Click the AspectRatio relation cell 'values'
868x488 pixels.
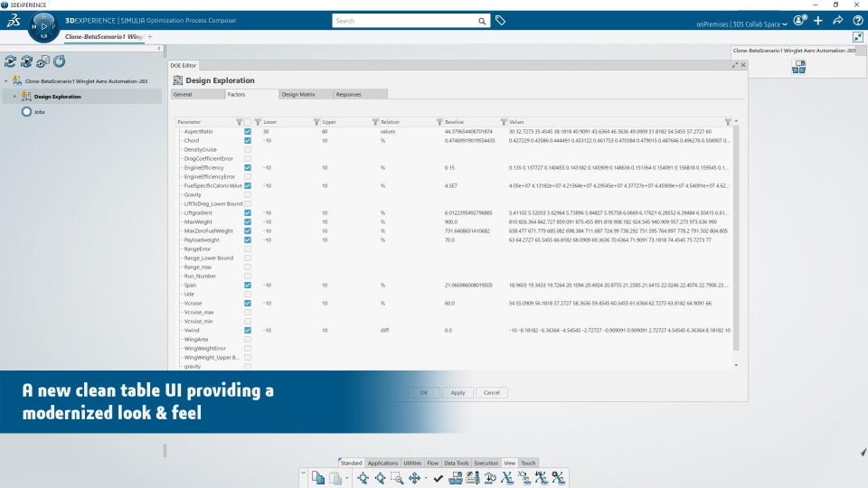coord(388,132)
